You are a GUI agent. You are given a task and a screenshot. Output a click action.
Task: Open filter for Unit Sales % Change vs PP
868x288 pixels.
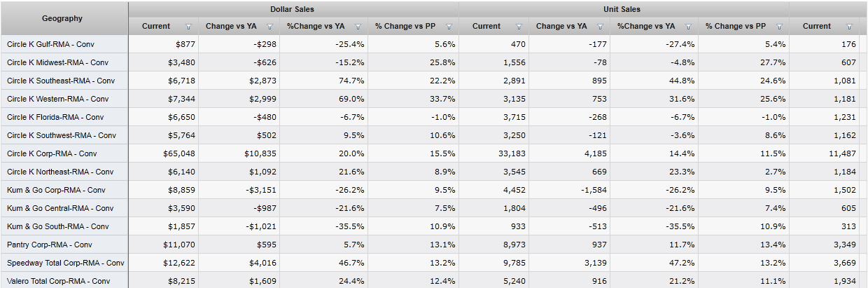pyautogui.click(x=779, y=27)
